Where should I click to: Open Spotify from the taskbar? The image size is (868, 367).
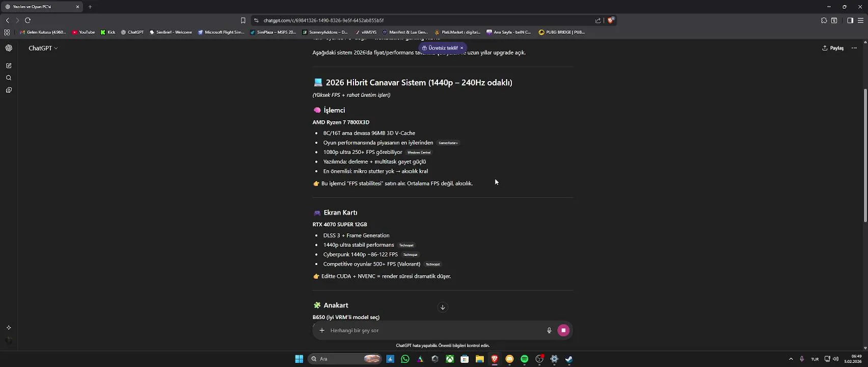coord(524,359)
